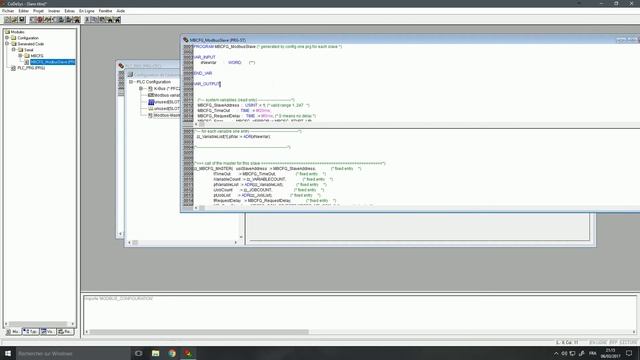Expand the Configuration folder node
The image size is (640, 360).
[x=7, y=38]
